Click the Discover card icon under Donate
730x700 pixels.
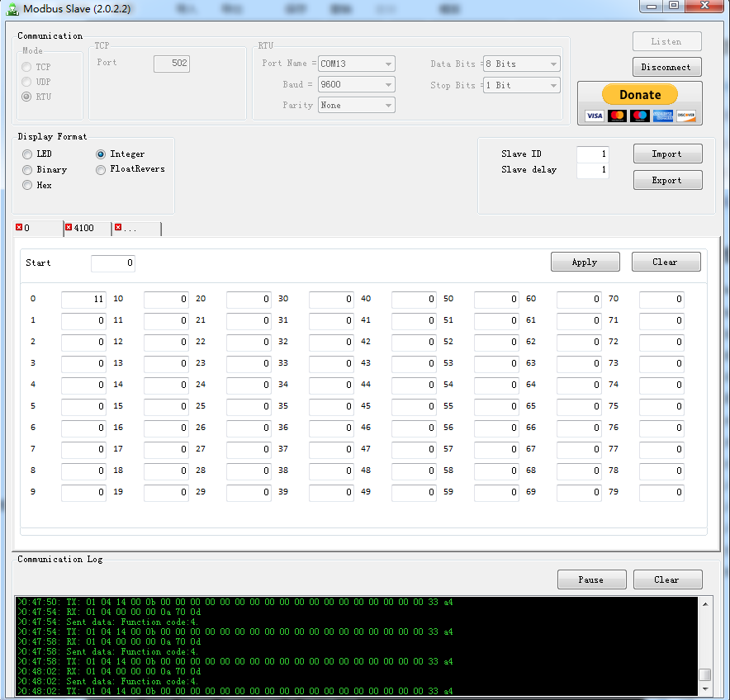pos(686,116)
